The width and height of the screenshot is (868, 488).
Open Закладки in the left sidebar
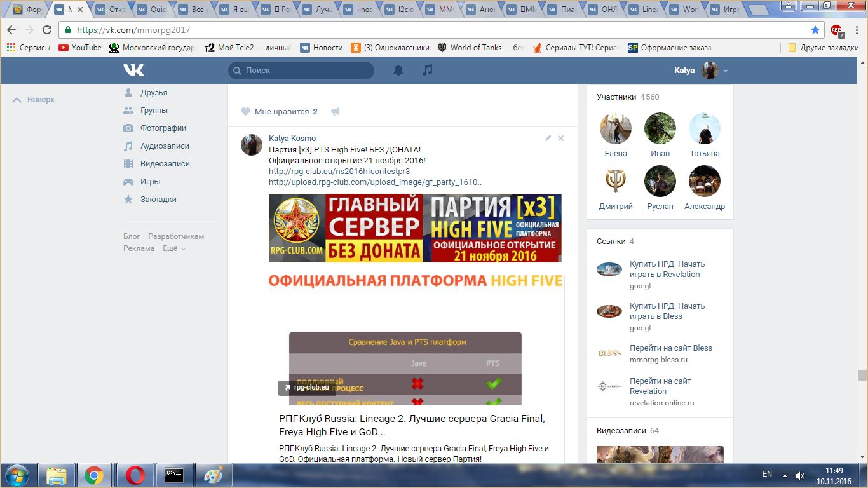point(158,199)
